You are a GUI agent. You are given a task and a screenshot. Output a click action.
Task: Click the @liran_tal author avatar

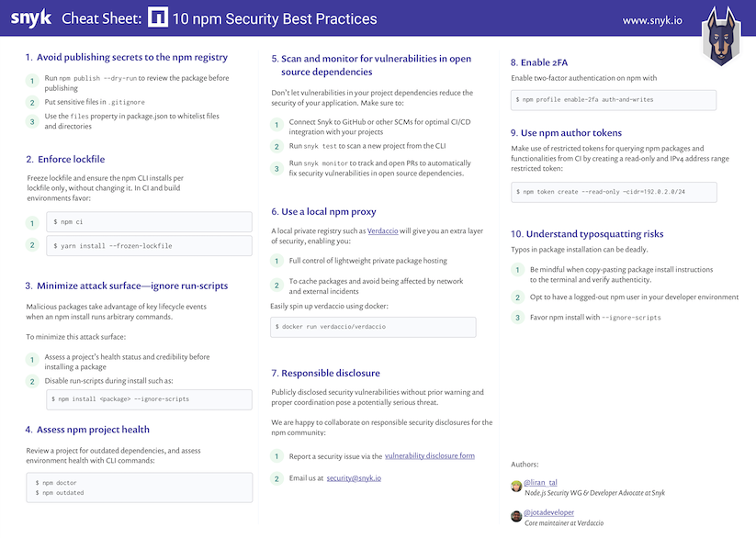[x=516, y=485]
